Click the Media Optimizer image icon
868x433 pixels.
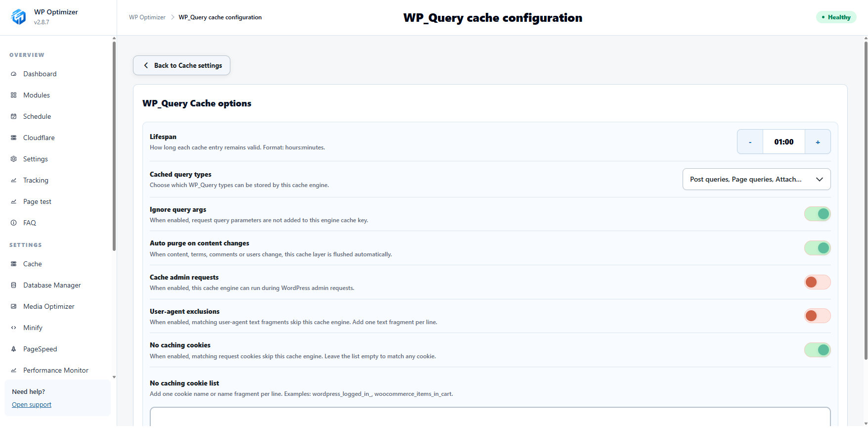coord(14,306)
